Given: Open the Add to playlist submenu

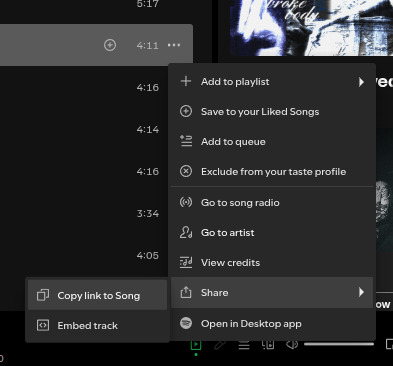Looking at the screenshot, I should point(272,82).
